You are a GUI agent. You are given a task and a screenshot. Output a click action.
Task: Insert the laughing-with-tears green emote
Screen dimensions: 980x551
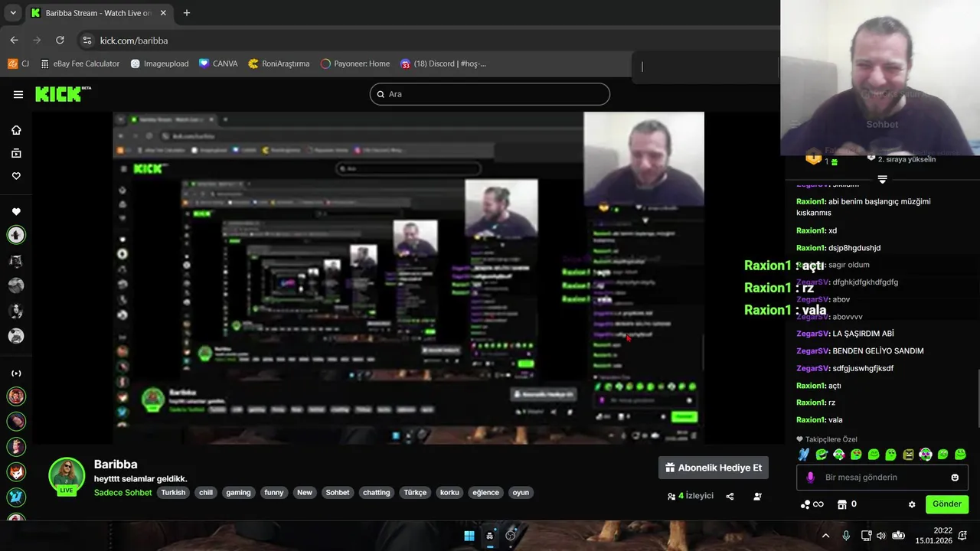[x=822, y=455]
